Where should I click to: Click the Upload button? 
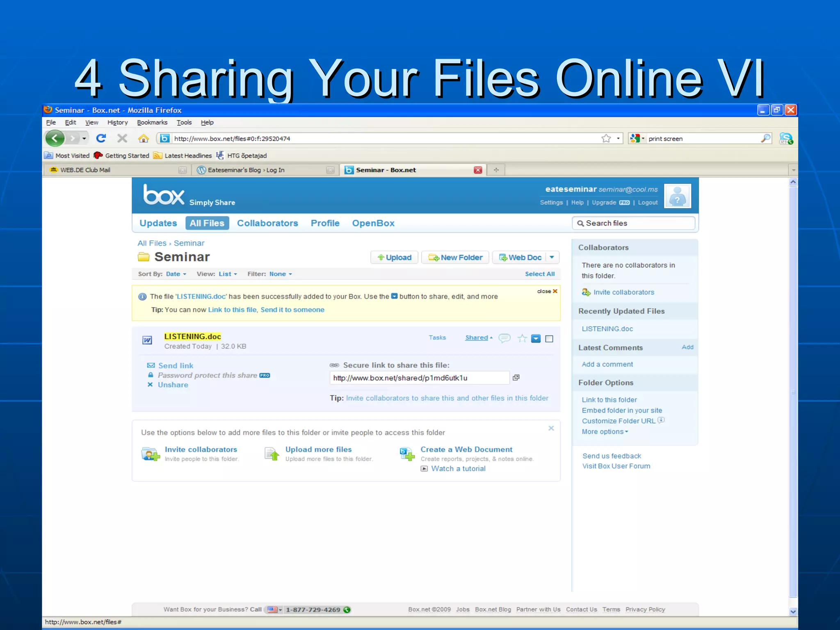tap(395, 258)
